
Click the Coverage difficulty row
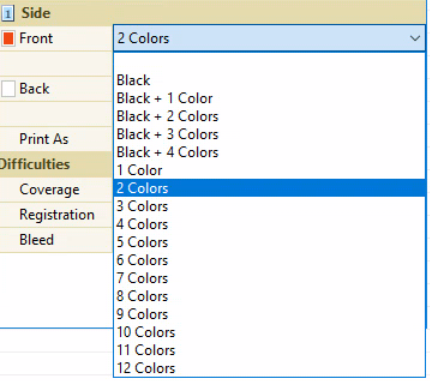56,190
